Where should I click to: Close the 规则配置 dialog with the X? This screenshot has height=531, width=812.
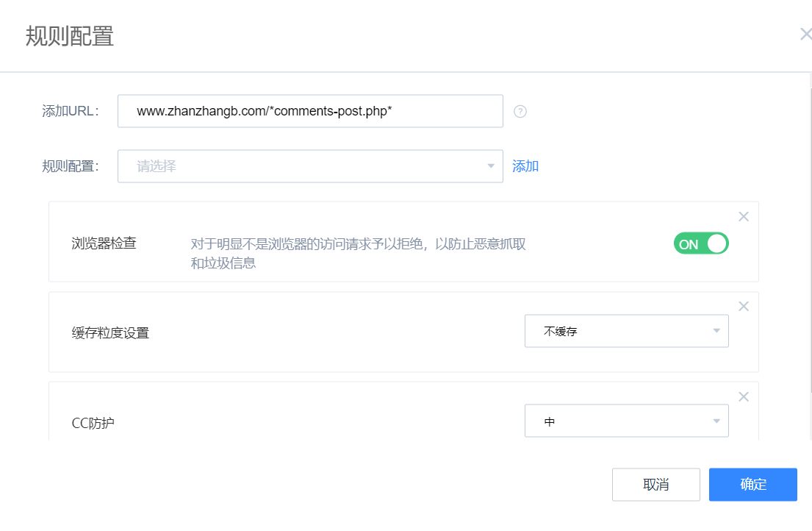[805, 34]
